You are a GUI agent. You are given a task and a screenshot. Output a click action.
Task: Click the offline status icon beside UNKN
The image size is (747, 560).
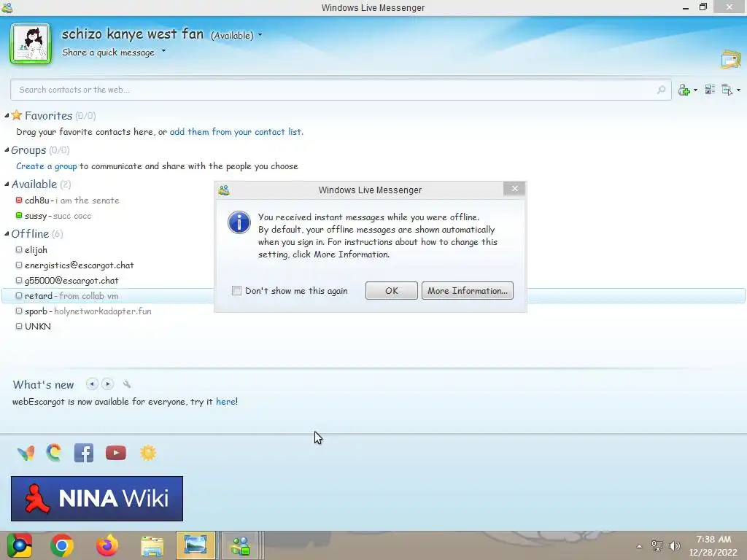pos(19,326)
